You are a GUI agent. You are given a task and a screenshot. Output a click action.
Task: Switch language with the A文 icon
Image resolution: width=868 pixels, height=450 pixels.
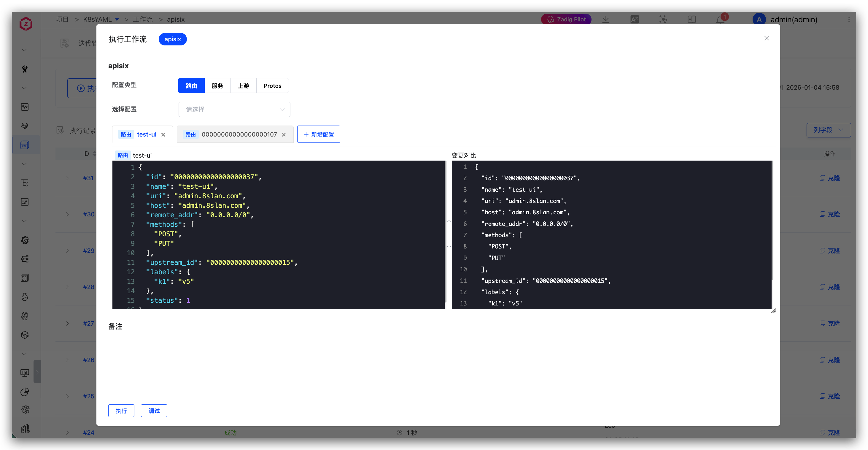[x=635, y=19]
